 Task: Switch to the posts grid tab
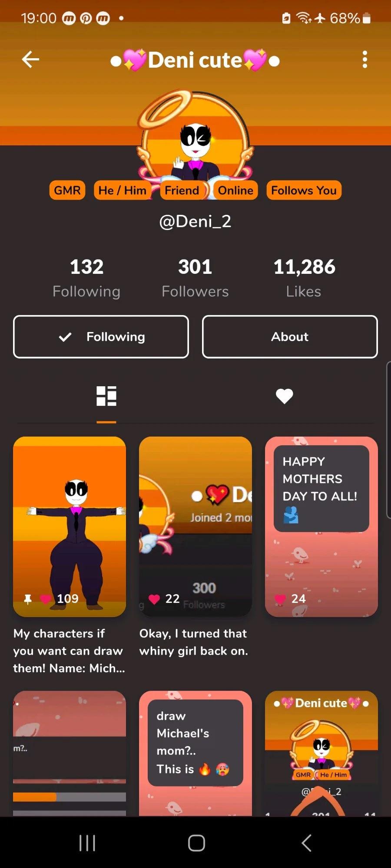click(106, 396)
